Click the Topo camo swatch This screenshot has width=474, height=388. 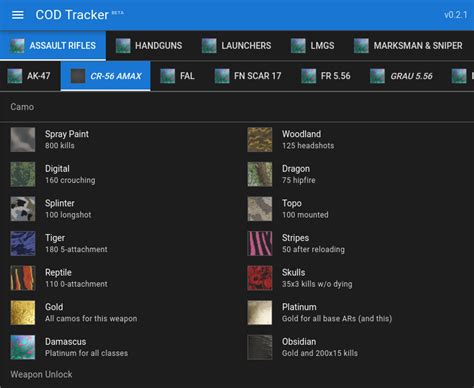pyautogui.click(x=260, y=209)
